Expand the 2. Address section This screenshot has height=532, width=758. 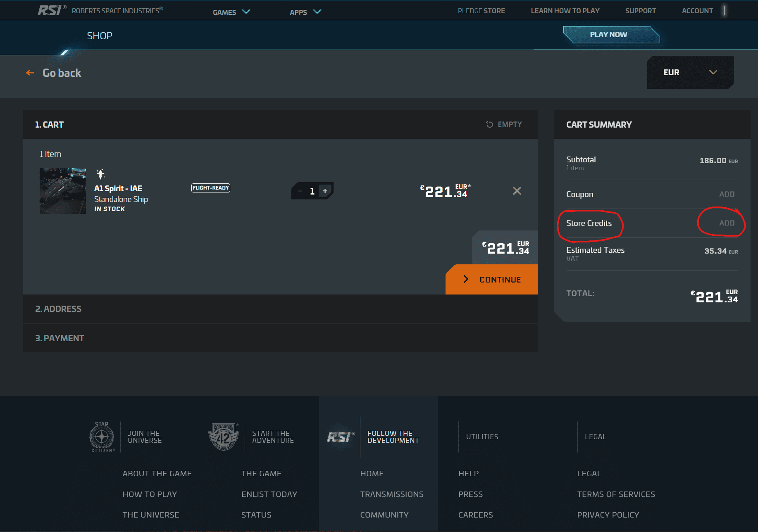point(280,309)
